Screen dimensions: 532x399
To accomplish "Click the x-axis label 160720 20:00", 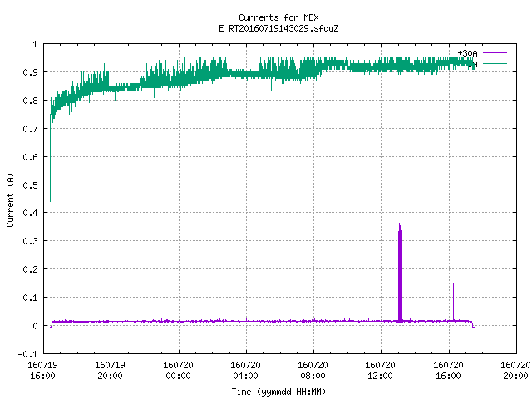I will click(515, 370).
